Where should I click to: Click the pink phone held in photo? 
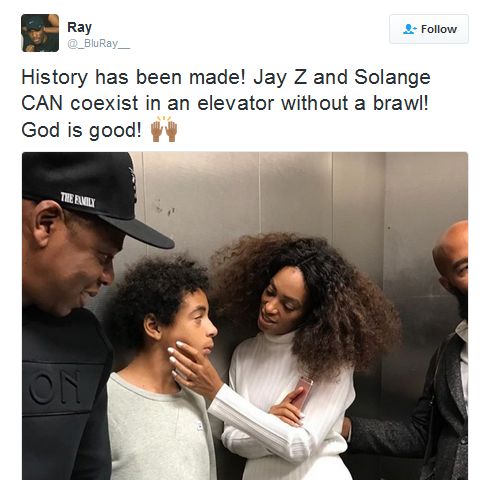(x=303, y=393)
